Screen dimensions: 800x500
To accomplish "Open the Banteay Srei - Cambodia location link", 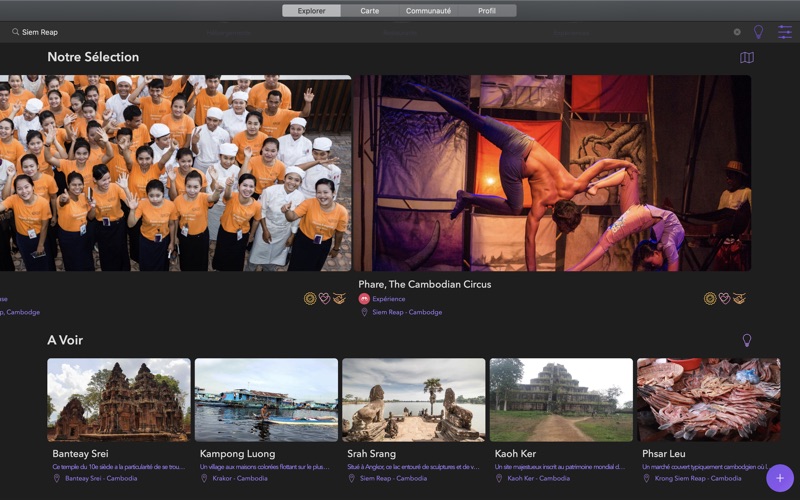I will point(101,479).
